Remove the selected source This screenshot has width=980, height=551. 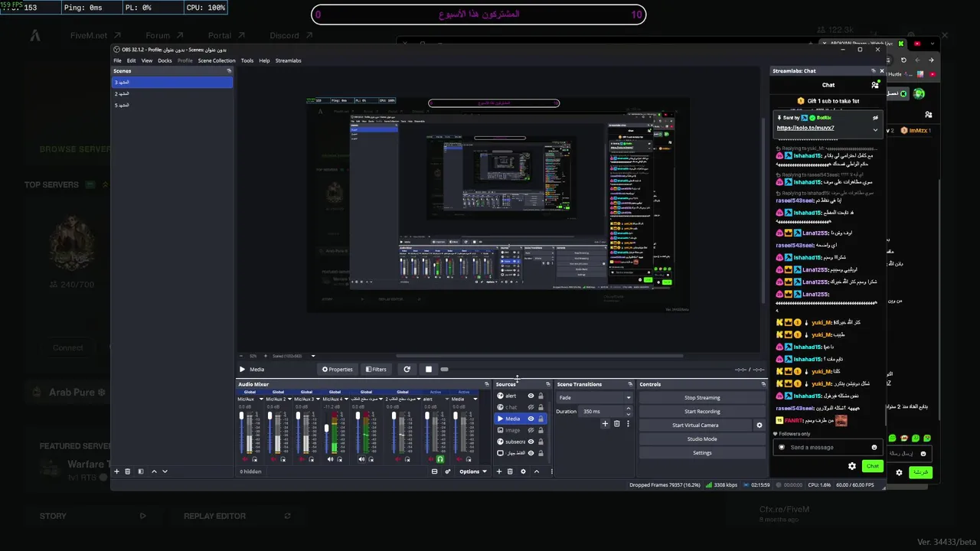pyautogui.click(x=510, y=471)
